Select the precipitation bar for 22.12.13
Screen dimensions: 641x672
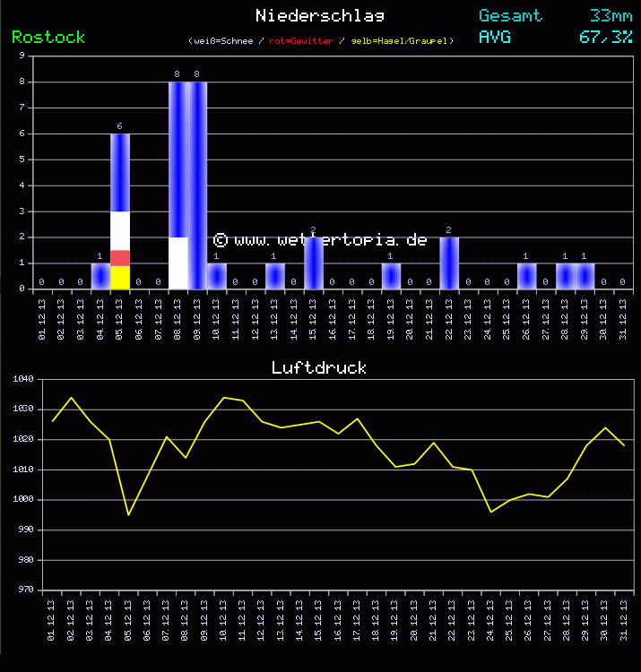(449, 263)
